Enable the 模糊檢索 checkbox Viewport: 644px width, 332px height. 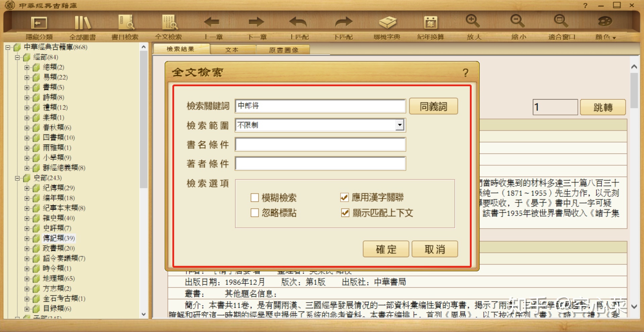click(255, 198)
